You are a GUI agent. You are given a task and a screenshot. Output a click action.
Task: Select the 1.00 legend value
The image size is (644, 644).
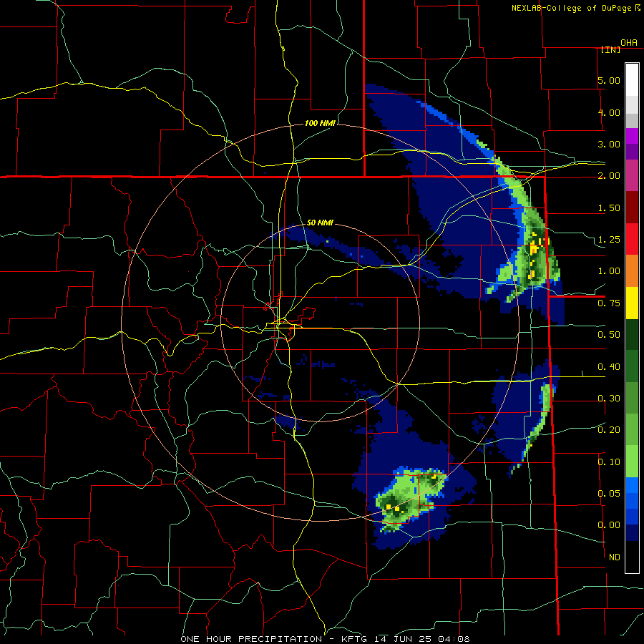(609, 270)
